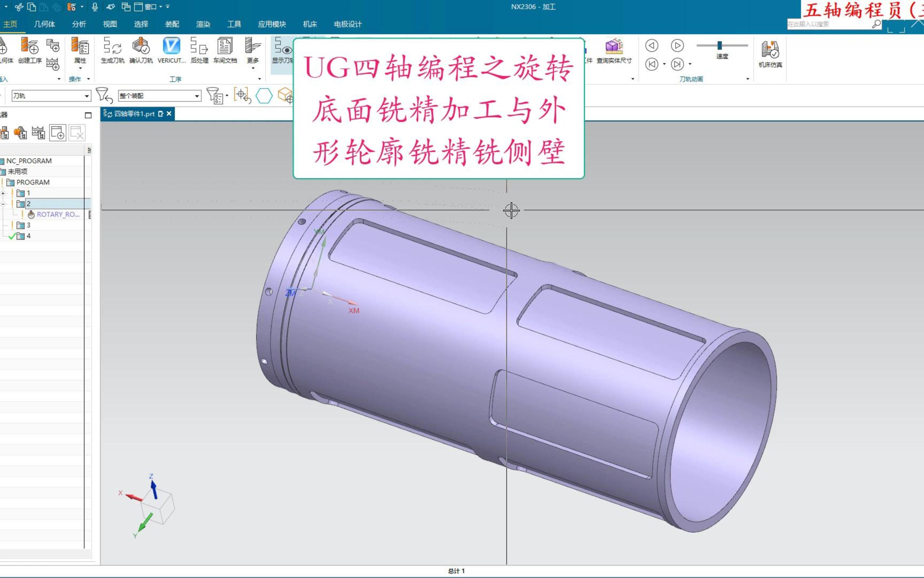Open the 分析 ribbon tab
Image resolution: width=924 pixels, height=578 pixels.
[79, 24]
